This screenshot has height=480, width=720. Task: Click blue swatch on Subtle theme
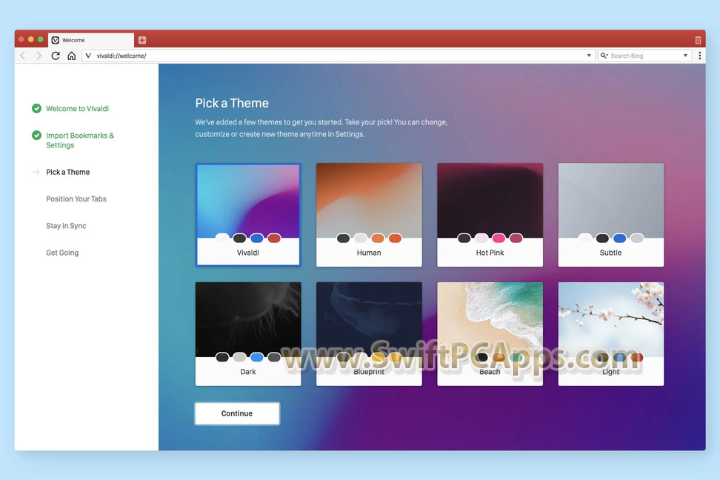tap(619, 238)
